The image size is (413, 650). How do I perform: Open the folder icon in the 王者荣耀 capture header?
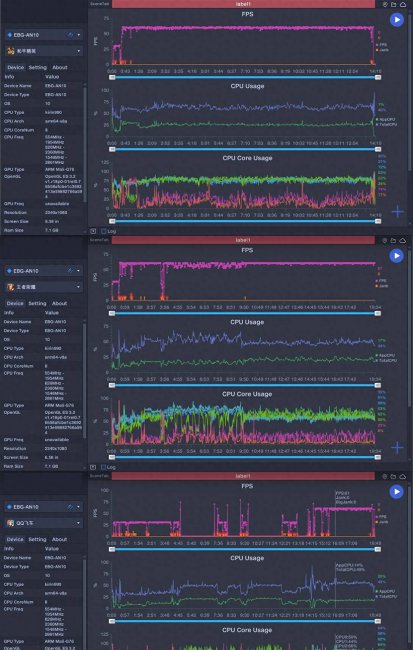coord(394,240)
